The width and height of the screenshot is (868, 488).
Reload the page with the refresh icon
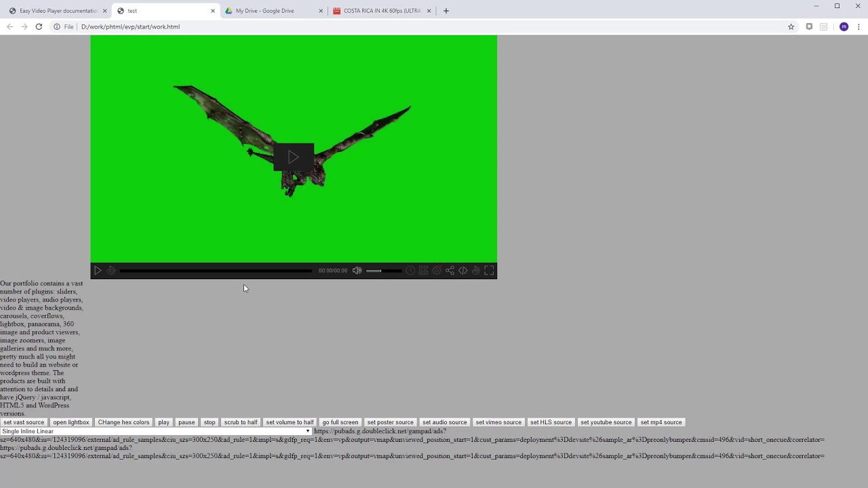coord(39,26)
